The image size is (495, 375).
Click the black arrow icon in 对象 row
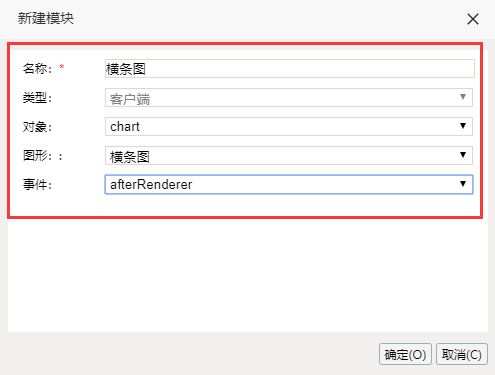pos(463,126)
